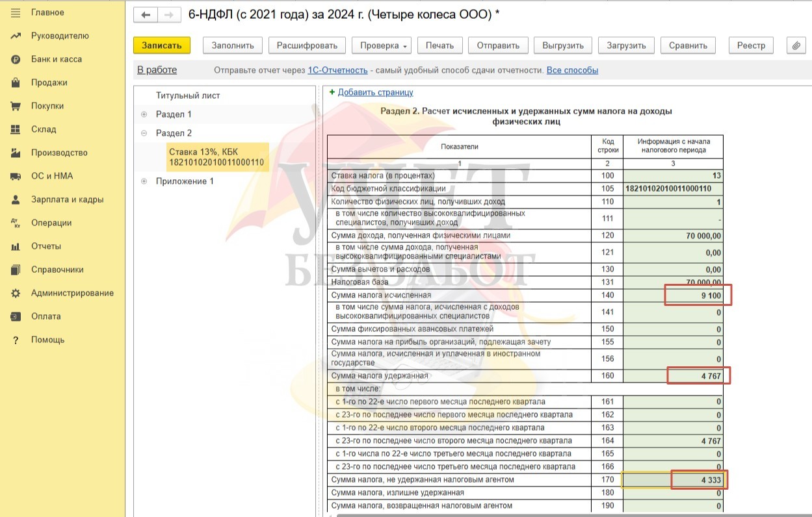Image resolution: width=812 pixels, height=517 pixels.
Task: Click the Продажи shopping bag icon
Action: (16, 82)
